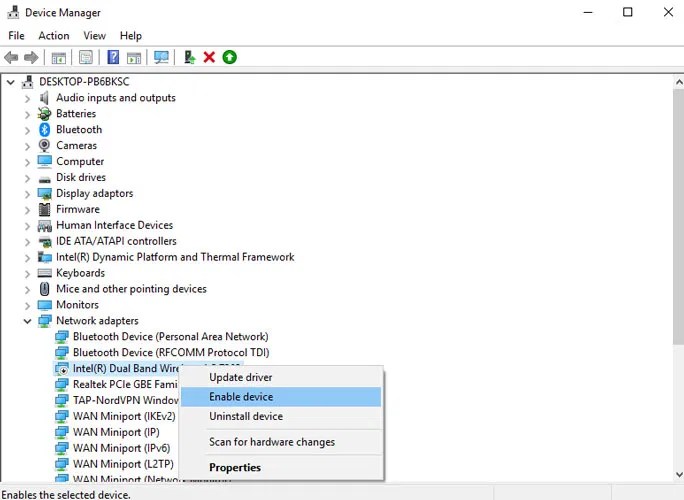Click the red X Uninstall device icon
The image size is (684, 500).
209,57
